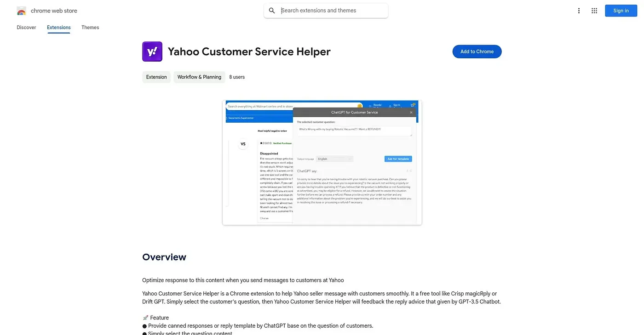Open the three-dot more options menu
The width and height of the screenshot is (644, 335).
pos(579,11)
